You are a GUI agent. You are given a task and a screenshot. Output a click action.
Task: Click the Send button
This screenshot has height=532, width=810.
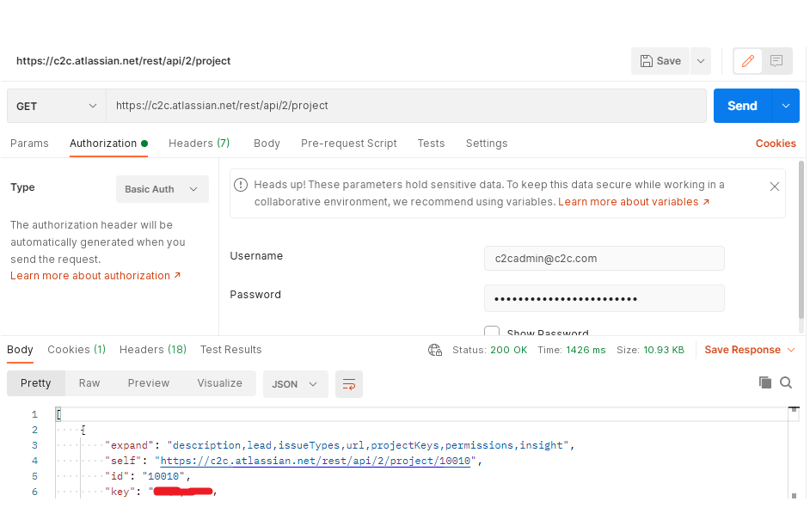coord(741,105)
